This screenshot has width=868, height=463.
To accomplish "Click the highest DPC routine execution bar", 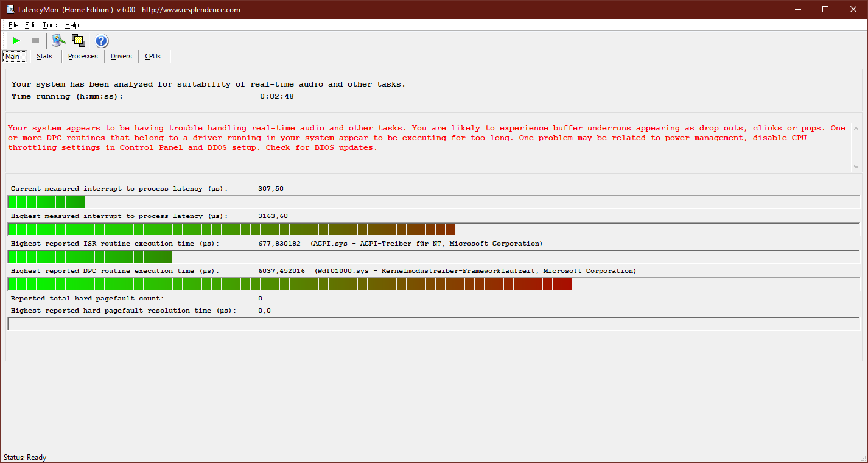I will click(433, 284).
